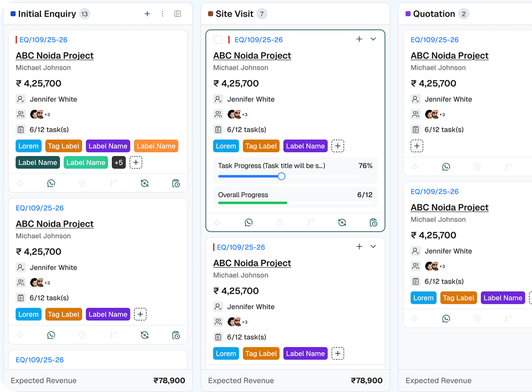Click the plus icon in Initial Enquiry header
532x392 pixels.
pyautogui.click(x=147, y=14)
